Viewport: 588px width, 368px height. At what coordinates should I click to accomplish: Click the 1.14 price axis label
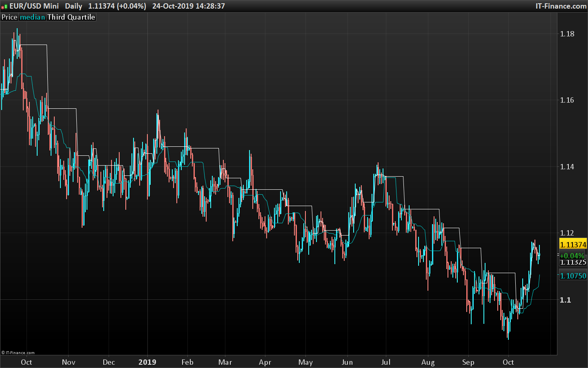[567, 167]
